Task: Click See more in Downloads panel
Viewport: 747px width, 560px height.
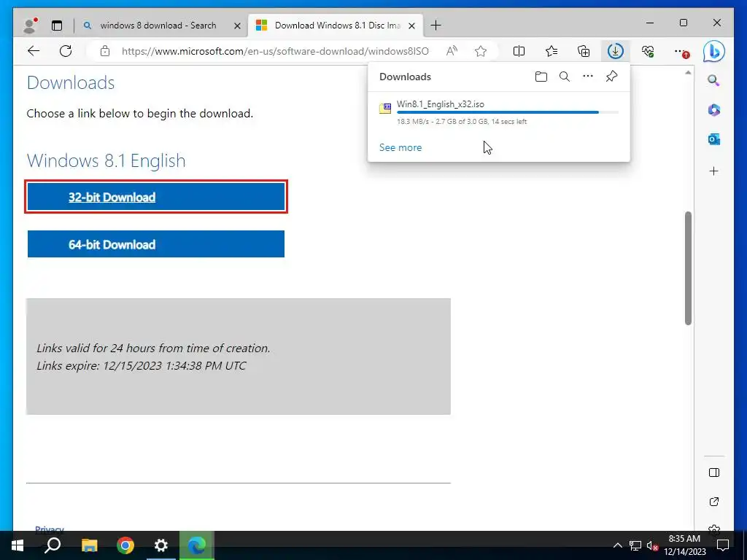Action: pos(400,147)
